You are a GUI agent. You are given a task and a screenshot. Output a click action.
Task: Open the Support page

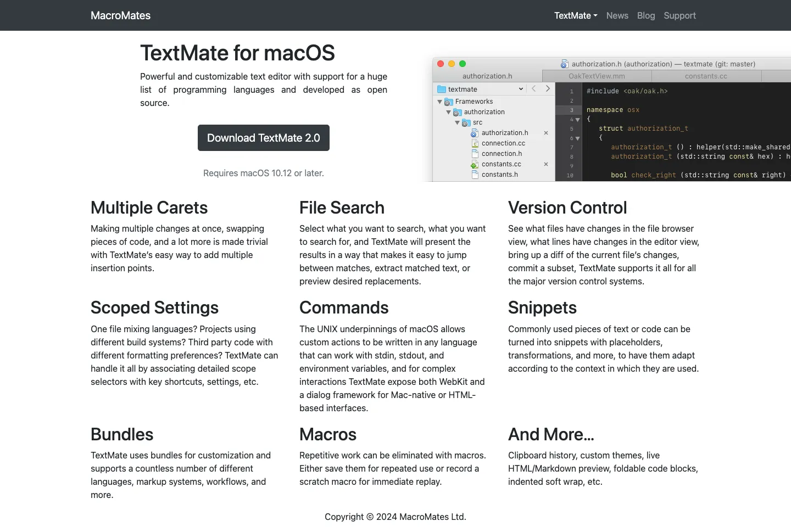pos(679,15)
